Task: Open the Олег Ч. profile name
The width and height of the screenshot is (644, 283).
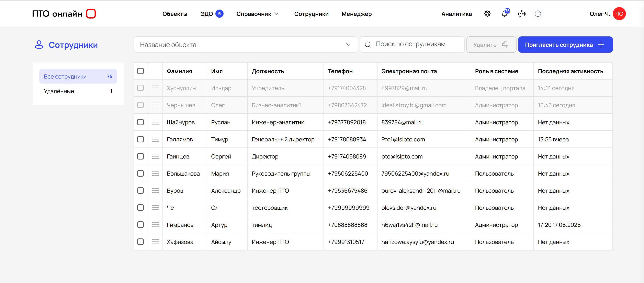Action: [600, 14]
